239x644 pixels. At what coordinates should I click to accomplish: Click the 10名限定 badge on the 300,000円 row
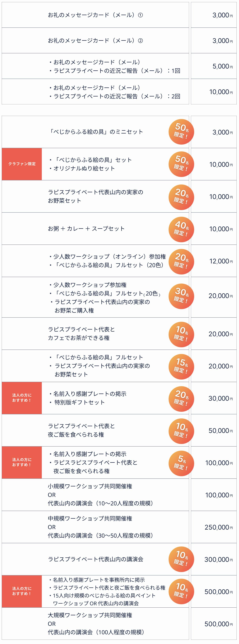tap(181, 559)
